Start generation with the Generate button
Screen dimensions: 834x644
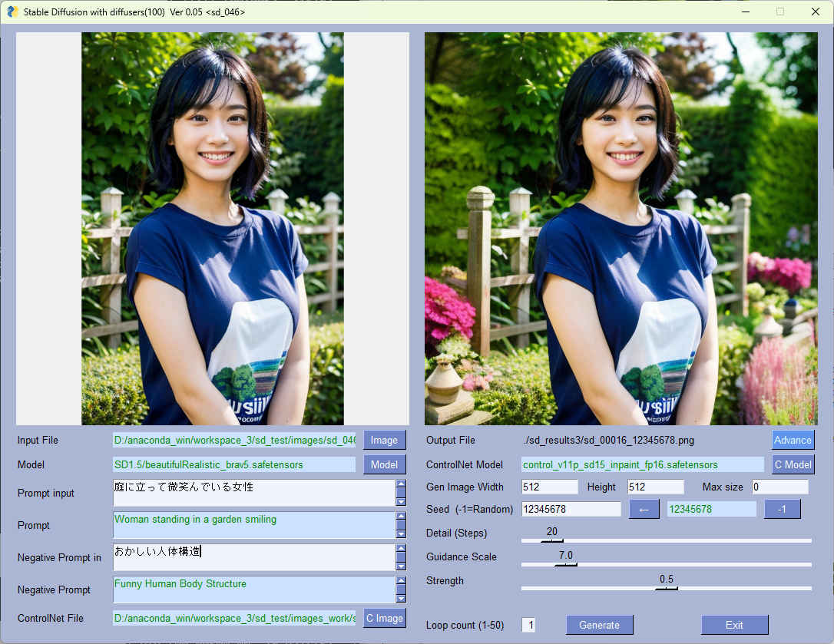(599, 625)
